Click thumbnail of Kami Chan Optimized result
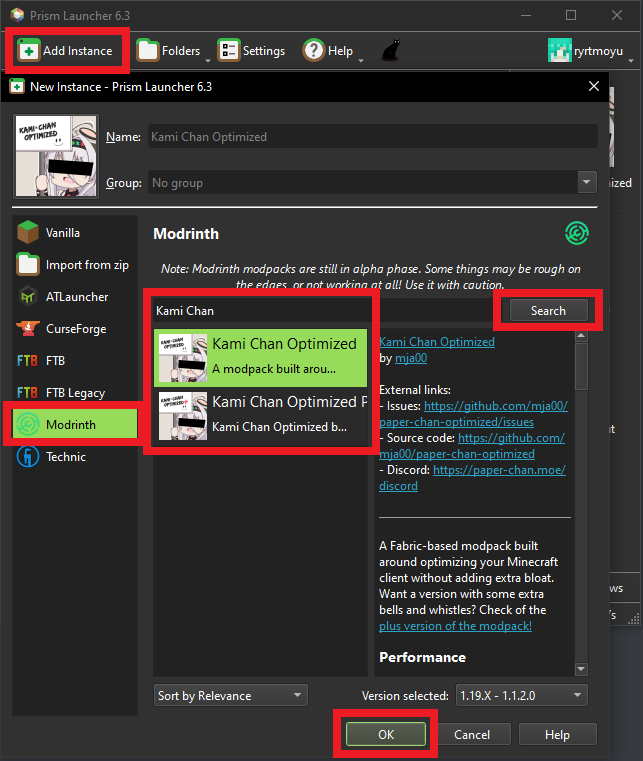 [183, 358]
